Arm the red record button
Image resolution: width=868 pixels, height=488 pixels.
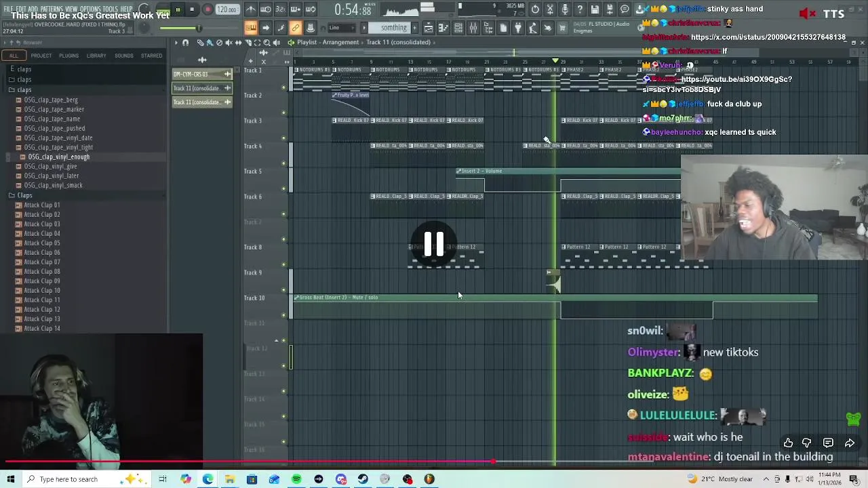pos(208,9)
